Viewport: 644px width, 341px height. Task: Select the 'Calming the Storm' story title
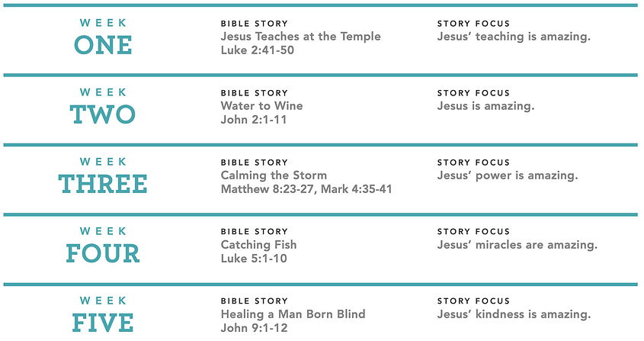point(274,175)
